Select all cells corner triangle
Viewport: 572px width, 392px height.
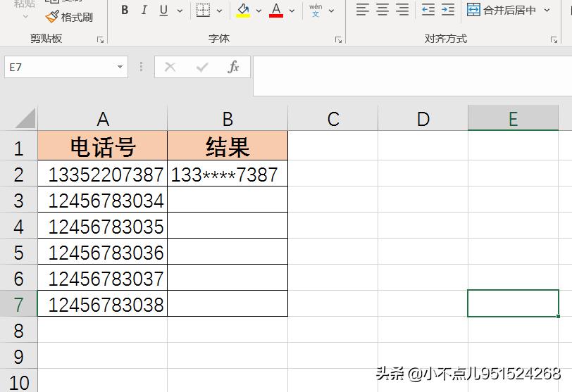coord(25,118)
